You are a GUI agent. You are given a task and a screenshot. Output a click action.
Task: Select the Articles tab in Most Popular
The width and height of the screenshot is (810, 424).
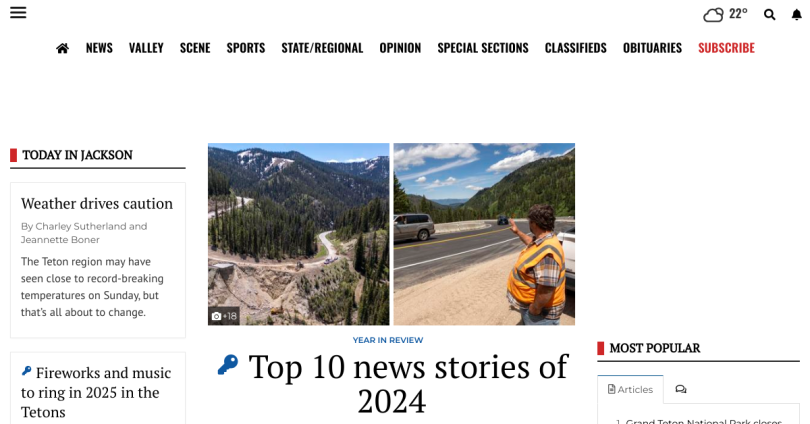click(x=630, y=389)
